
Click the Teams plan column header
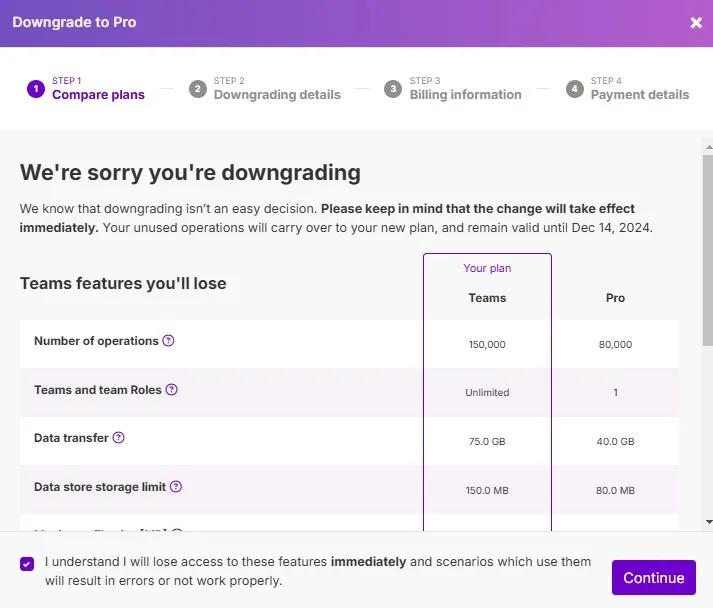(x=487, y=298)
